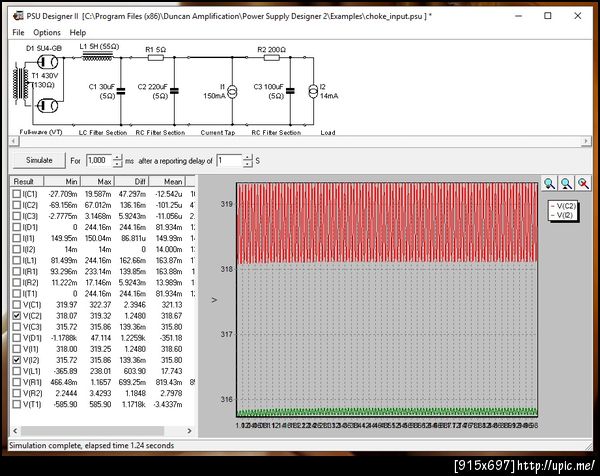Increase reporting delay with up stepper
600x476 pixels.
tap(248, 157)
